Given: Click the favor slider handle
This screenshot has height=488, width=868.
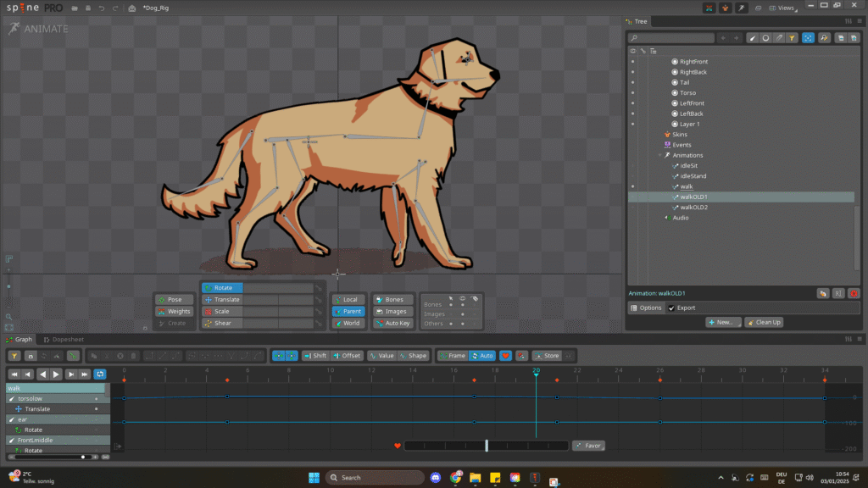Looking at the screenshot, I should pos(487,446).
